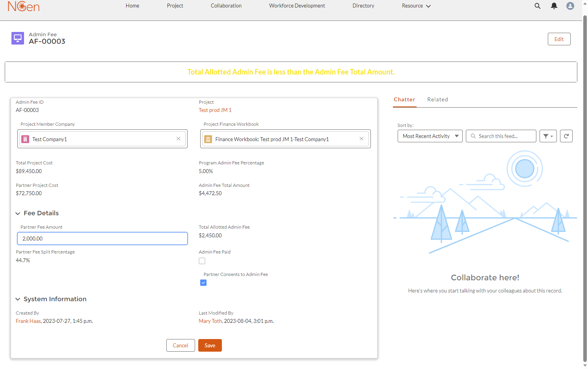Click the Total Allotted Admin Fee $2,450.00
588x369 pixels.
pyautogui.click(x=210, y=236)
